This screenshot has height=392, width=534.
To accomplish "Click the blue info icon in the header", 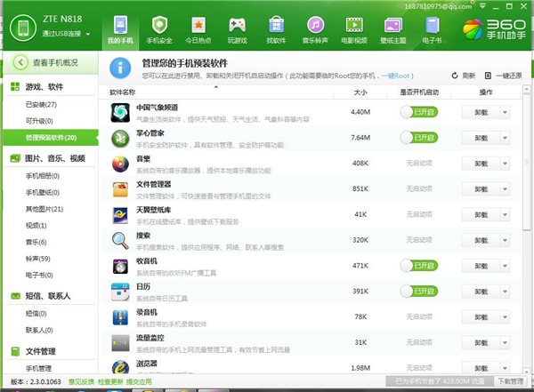I will pyautogui.click(x=120, y=68).
